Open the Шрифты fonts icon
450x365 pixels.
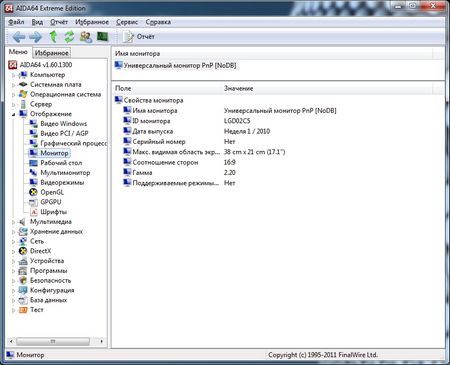33,212
